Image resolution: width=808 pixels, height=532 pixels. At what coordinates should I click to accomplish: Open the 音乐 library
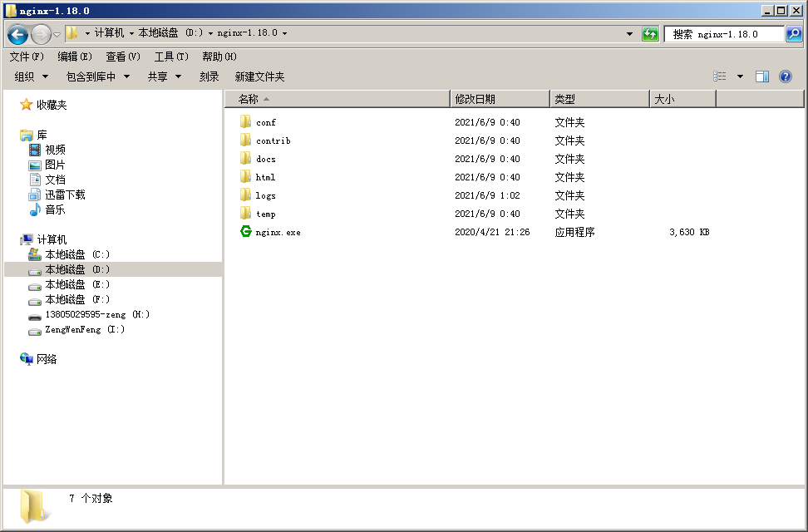coord(55,209)
